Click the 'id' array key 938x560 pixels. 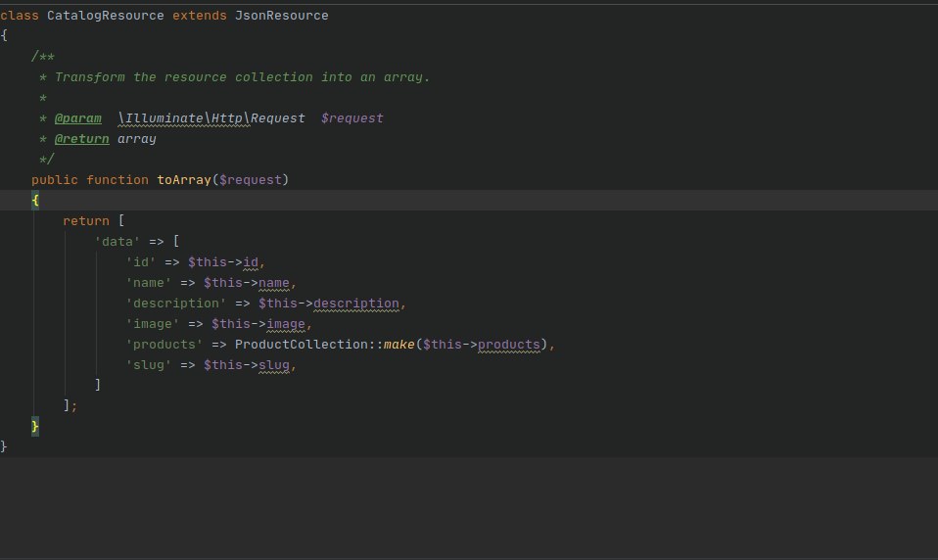click(141, 262)
